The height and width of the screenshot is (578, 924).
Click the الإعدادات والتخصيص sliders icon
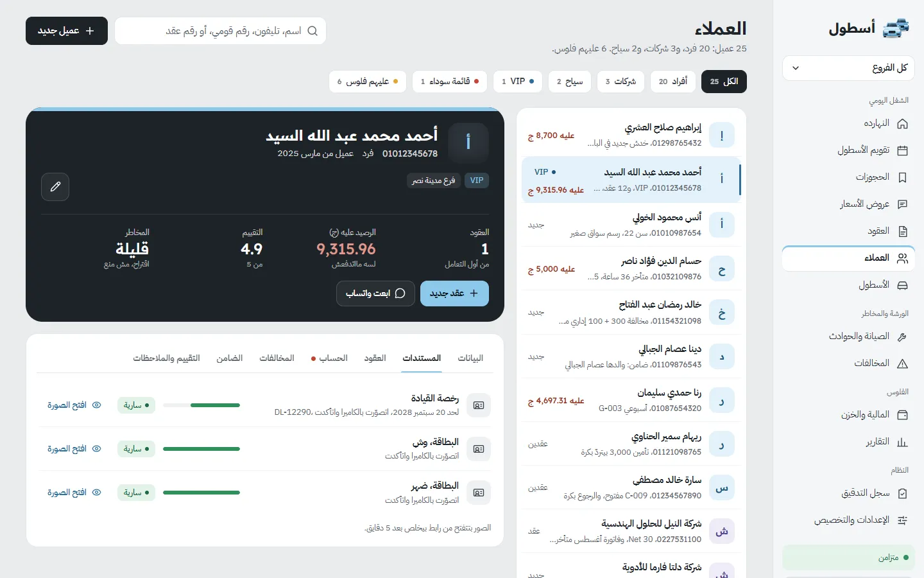coord(902,520)
